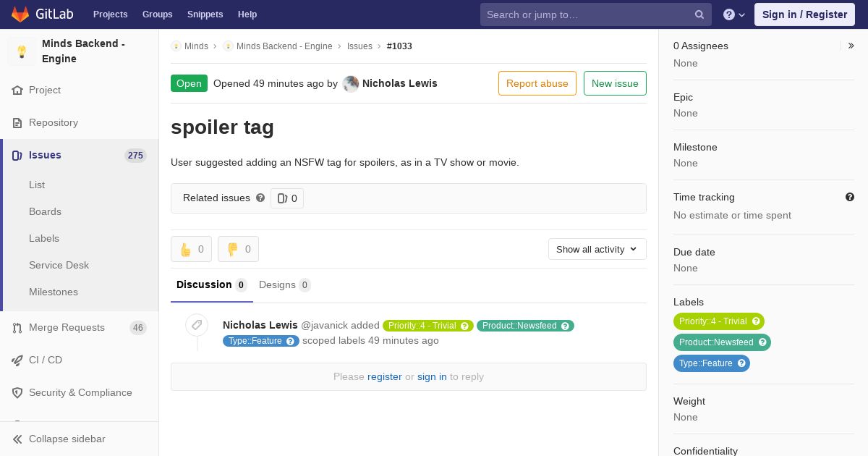Open the Minds Backend - Engine title link
The image size is (868, 456).
point(83,51)
